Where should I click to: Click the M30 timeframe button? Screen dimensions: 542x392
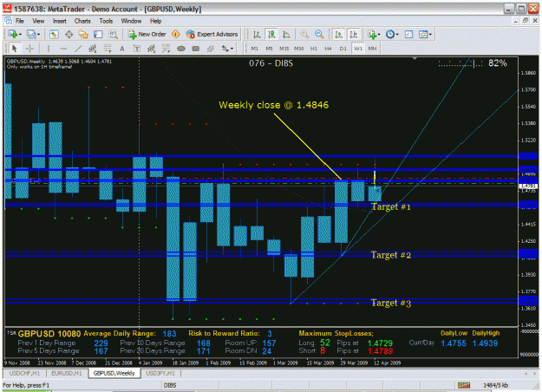[x=299, y=49]
